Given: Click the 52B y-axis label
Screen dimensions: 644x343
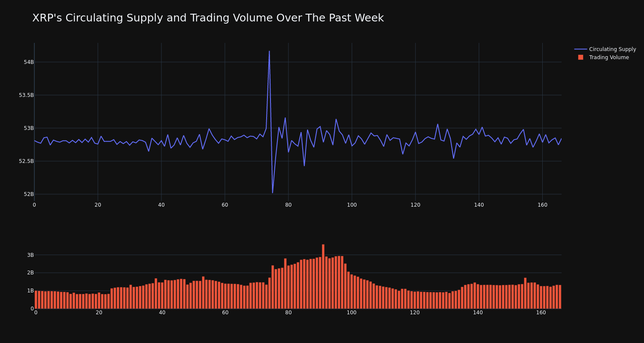Looking at the screenshot, I should [x=28, y=194].
